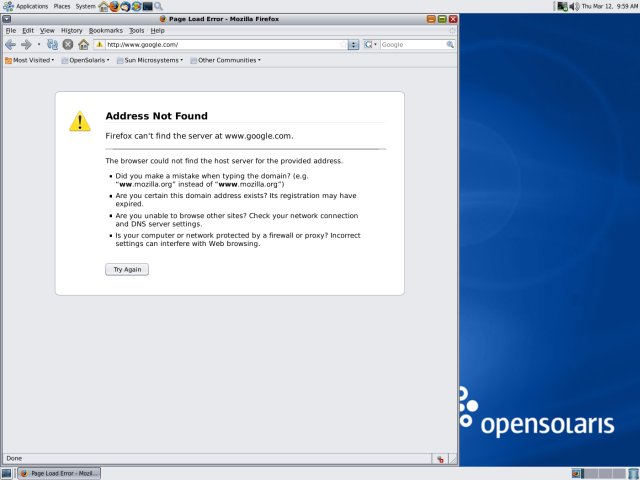Minimize the Firefox window

431,19
